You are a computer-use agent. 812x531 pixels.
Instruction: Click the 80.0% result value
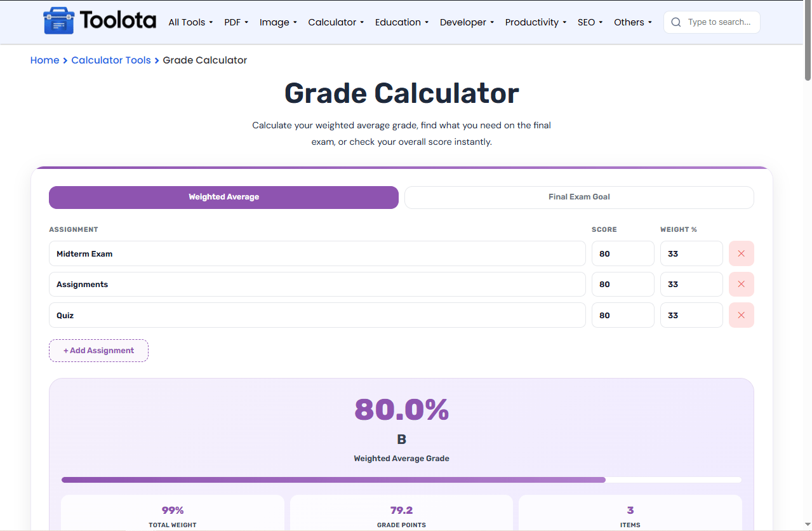[402, 410]
